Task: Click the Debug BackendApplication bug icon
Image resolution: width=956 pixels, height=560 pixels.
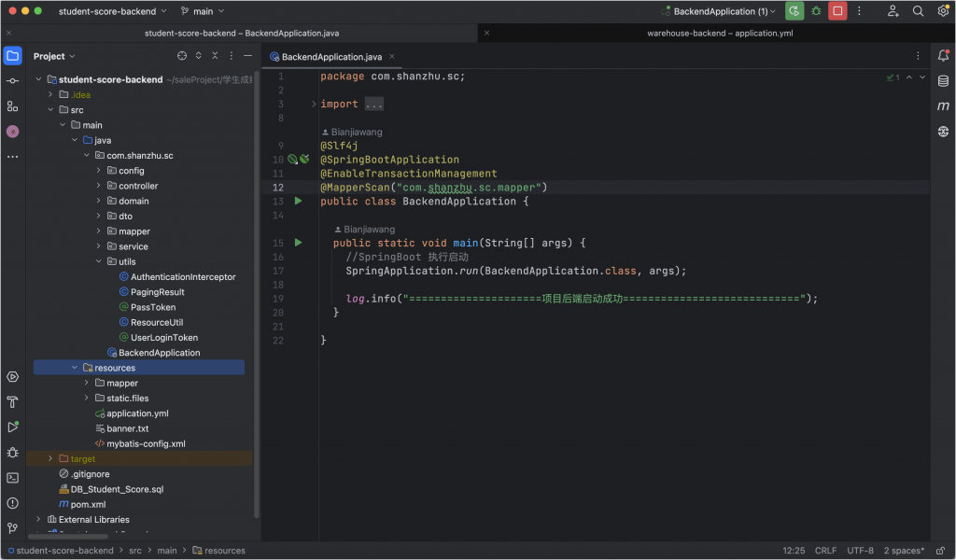Action: [x=817, y=11]
